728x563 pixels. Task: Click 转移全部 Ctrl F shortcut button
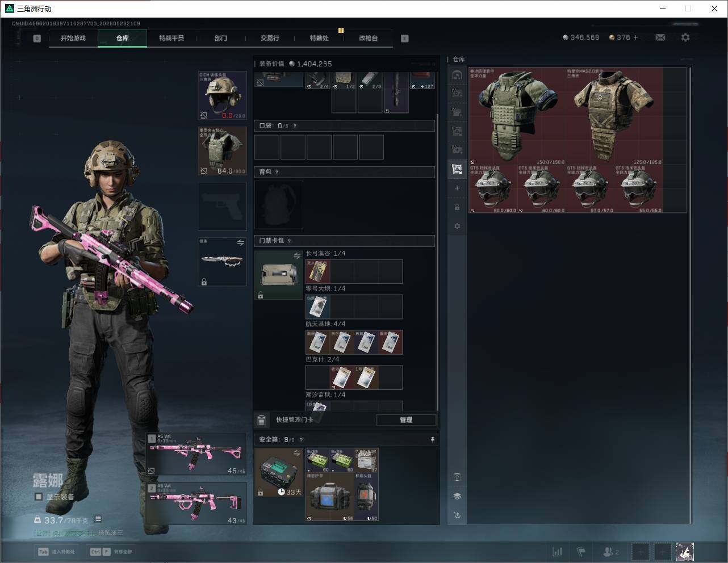point(111,552)
